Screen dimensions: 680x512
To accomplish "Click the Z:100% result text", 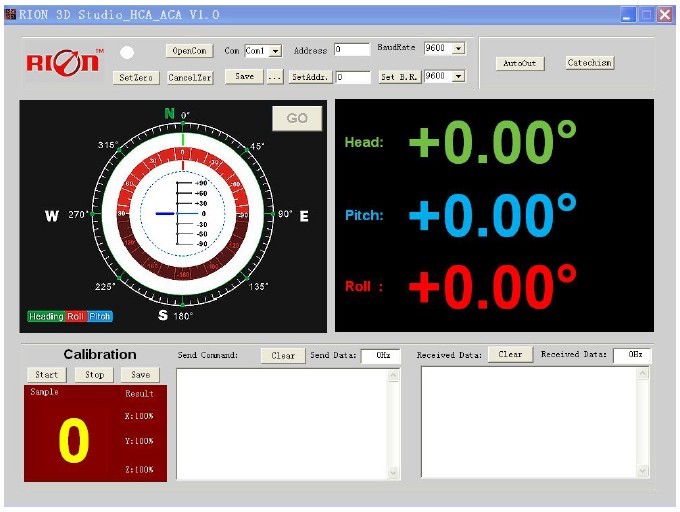I will [x=139, y=470].
